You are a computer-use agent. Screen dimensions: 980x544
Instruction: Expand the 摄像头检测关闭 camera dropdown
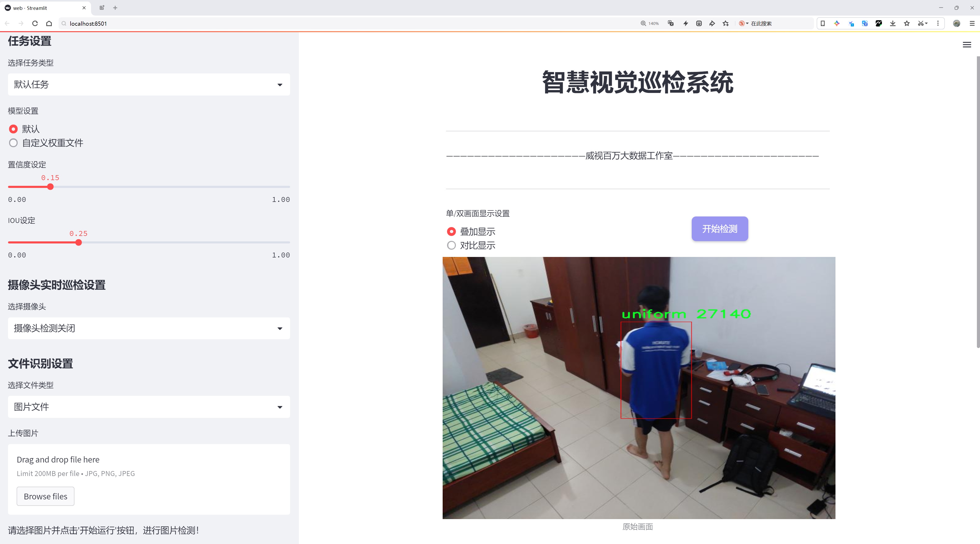click(x=149, y=328)
